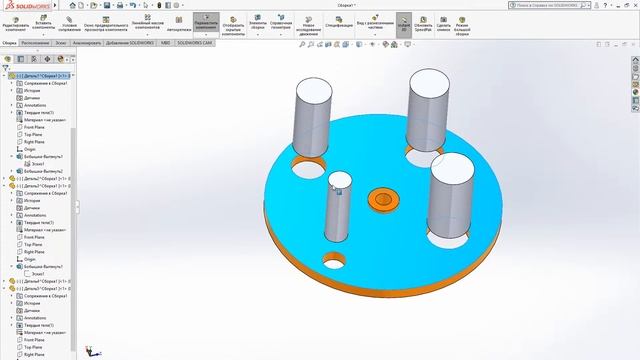
Task: Click the Edit Appearance color ball icon
Action: coord(385,44)
